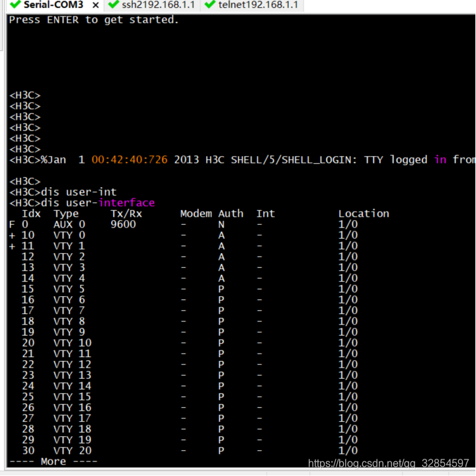Click the Location column header
Image resolution: width=476 pixels, height=476 pixels.
pyautogui.click(x=364, y=214)
